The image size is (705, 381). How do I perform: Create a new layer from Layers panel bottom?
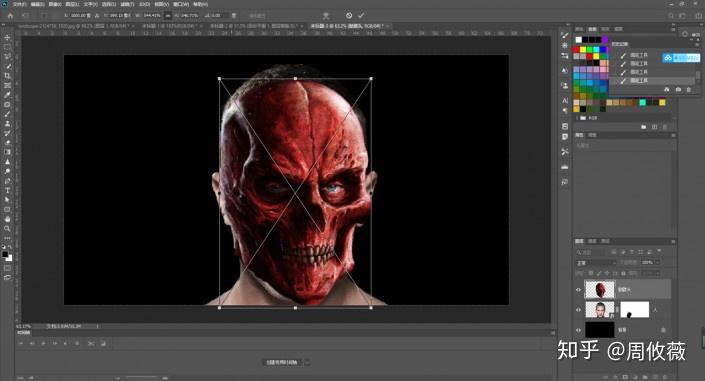pos(655,377)
